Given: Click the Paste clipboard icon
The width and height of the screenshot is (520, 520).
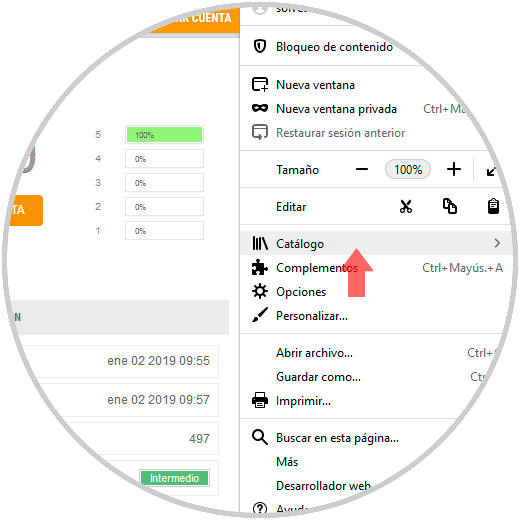Looking at the screenshot, I should tap(493, 206).
